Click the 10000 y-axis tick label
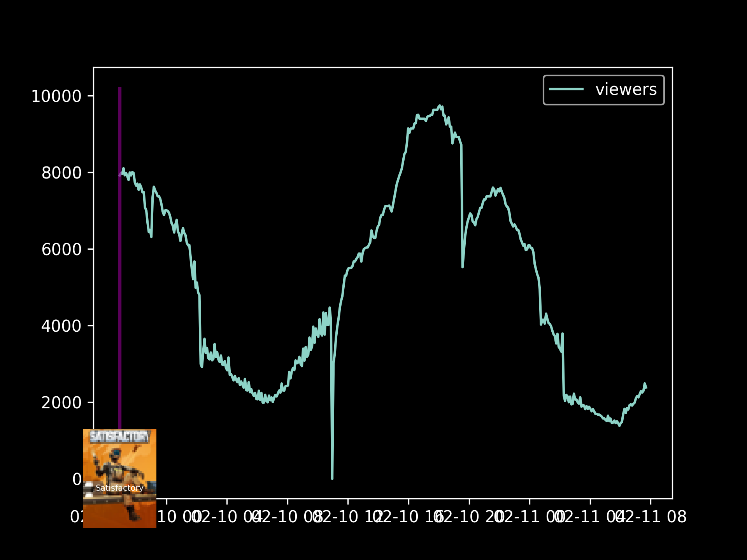 [x=56, y=96]
